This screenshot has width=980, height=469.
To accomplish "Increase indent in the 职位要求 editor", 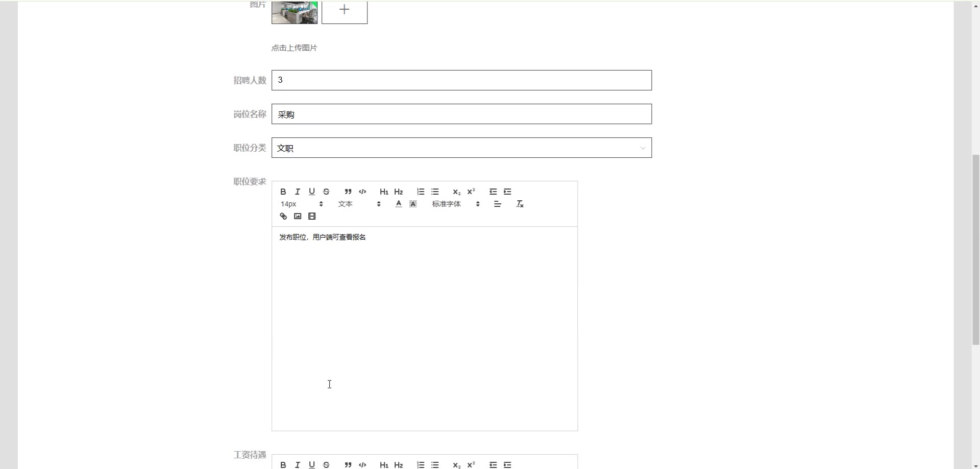I will tap(507, 192).
